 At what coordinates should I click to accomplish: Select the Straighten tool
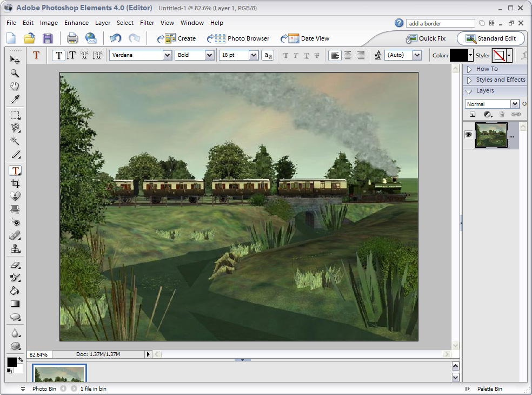15,209
